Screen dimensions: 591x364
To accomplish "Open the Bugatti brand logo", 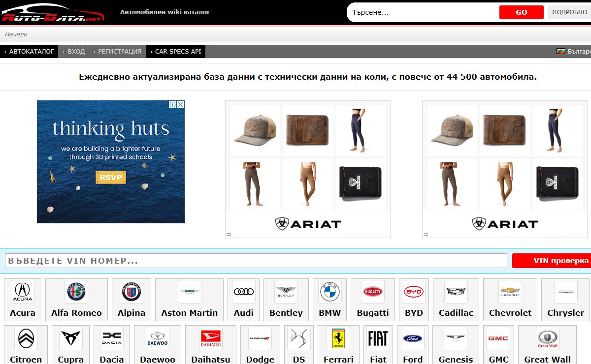I will 373,292.
